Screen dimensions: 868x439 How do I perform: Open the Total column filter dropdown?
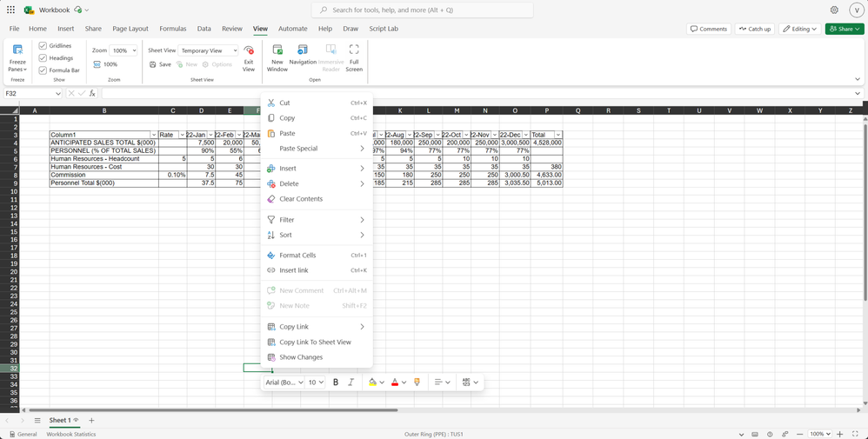(558, 135)
